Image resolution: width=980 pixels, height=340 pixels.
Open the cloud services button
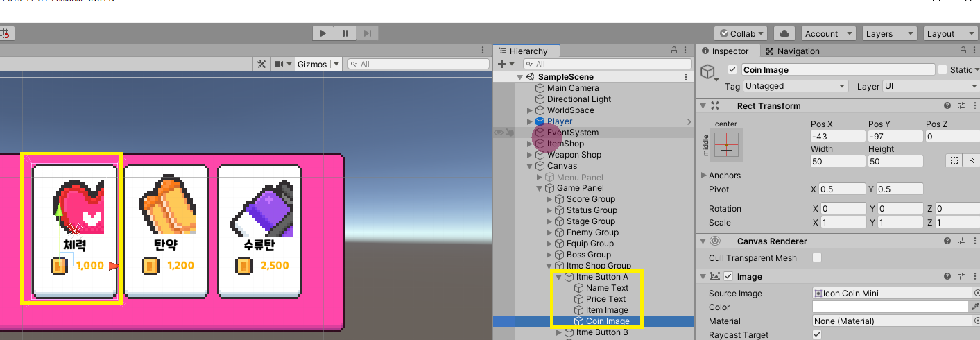pos(784,33)
